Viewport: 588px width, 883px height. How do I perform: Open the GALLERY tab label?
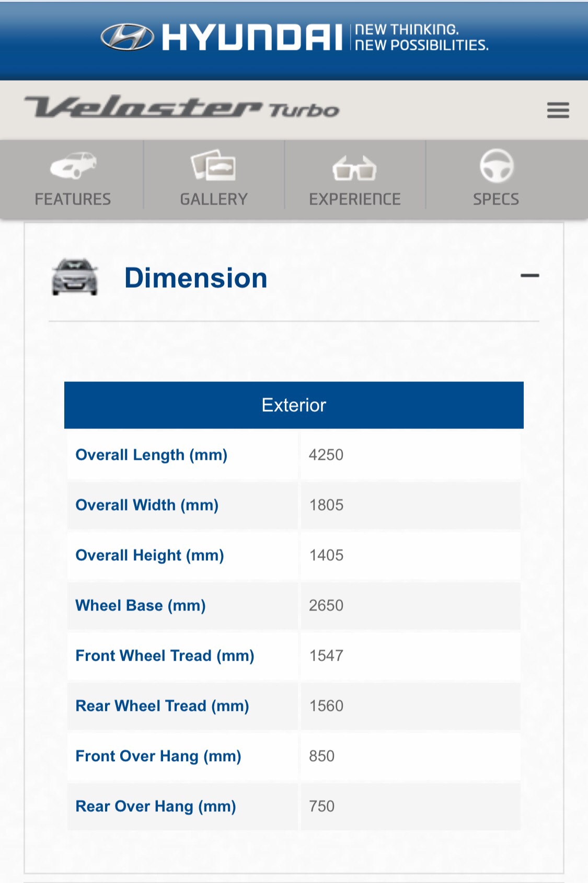tap(214, 199)
